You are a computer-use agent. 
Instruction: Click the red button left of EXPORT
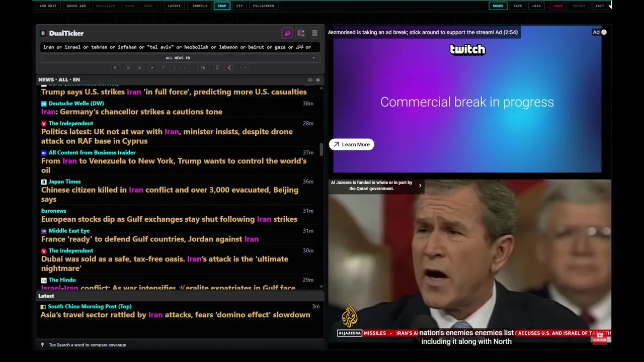point(558,6)
